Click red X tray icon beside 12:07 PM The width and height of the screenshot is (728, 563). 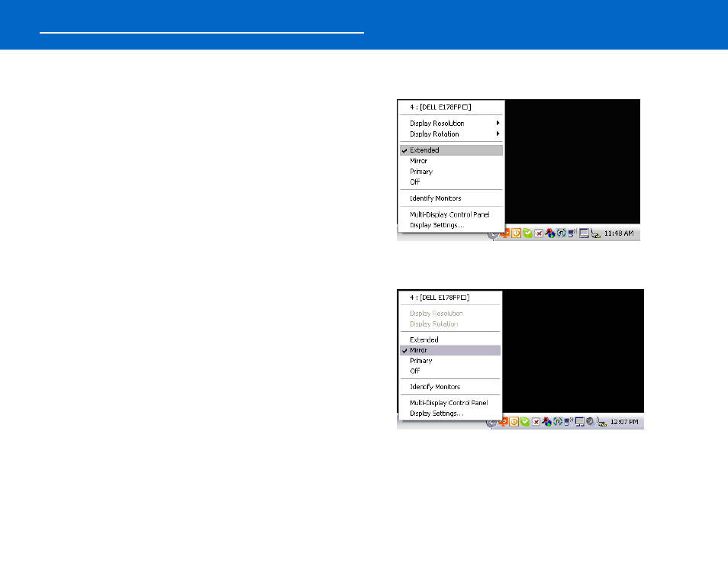(536, 422)
